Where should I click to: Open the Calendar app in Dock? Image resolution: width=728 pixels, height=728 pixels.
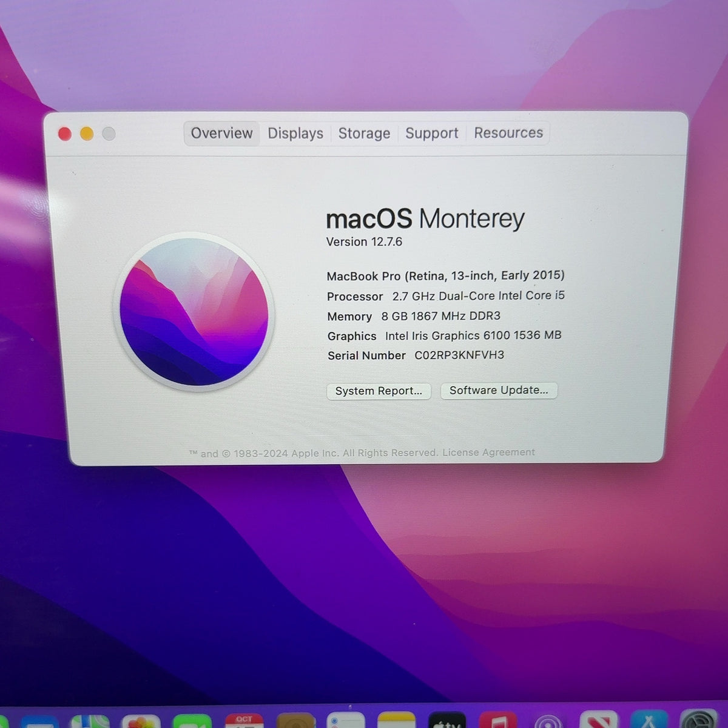click(x=244, y=721)
